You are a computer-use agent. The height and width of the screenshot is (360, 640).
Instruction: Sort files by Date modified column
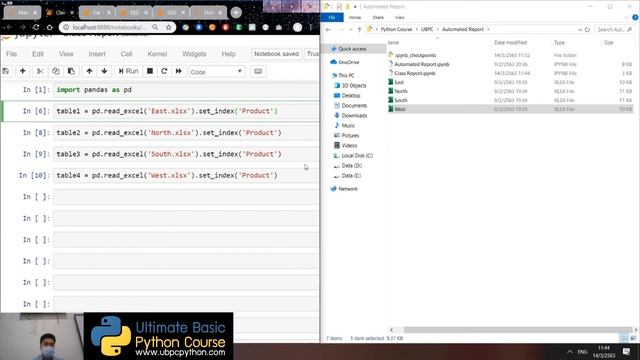pos(510,42)
